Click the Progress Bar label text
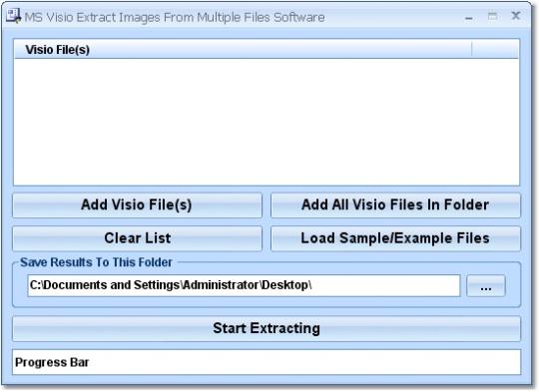The height and width of the screenshot is (392, 539). (x=52, y=362)
